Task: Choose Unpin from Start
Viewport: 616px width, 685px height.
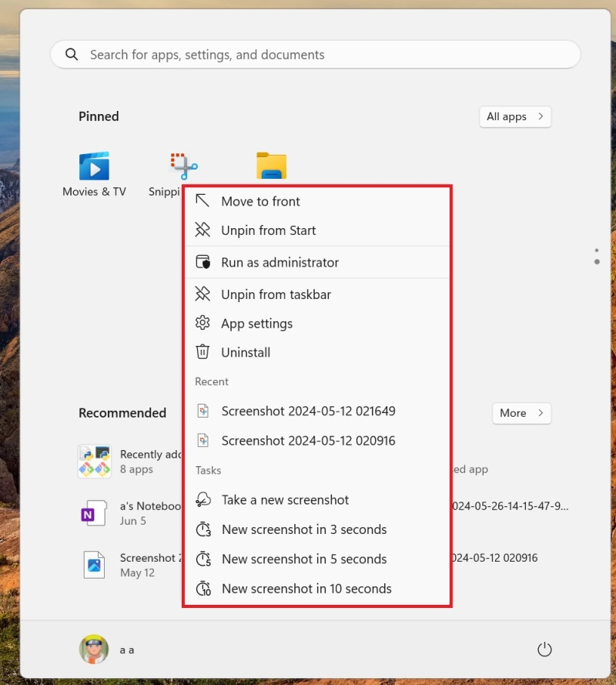Action: point(268,230)
